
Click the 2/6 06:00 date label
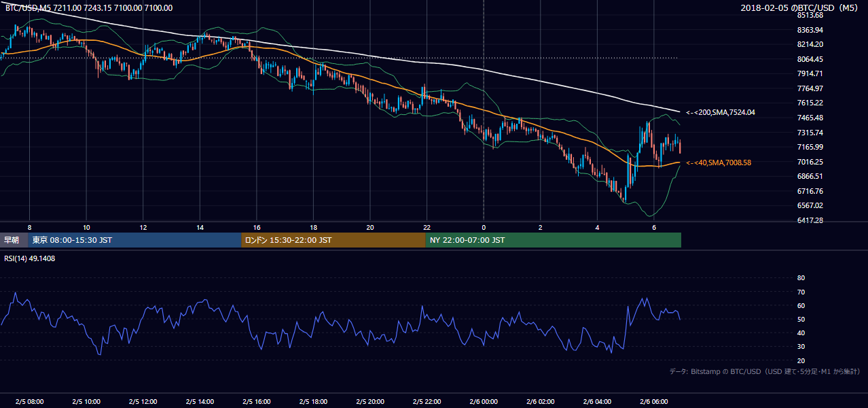pyautogui.click(x=654, y=402)
